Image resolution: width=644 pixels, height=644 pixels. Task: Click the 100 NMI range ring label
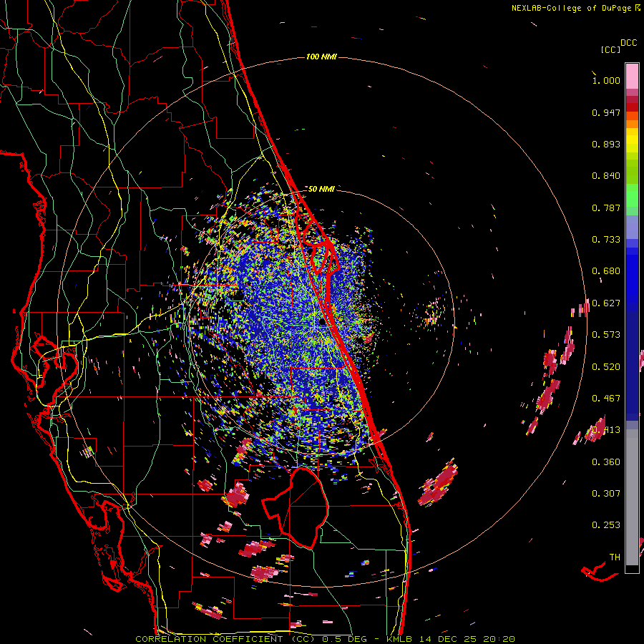[x=321, y=57]
